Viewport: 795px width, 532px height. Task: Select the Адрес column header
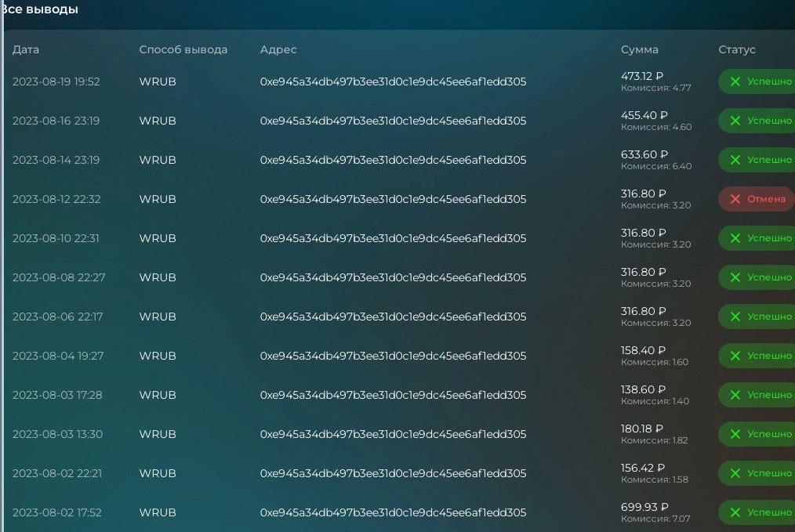(x=278, y=49)
